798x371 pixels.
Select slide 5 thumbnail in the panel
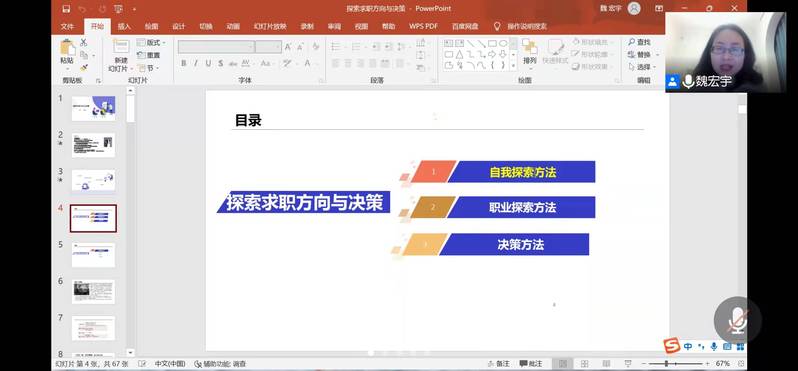coord(93,254)
